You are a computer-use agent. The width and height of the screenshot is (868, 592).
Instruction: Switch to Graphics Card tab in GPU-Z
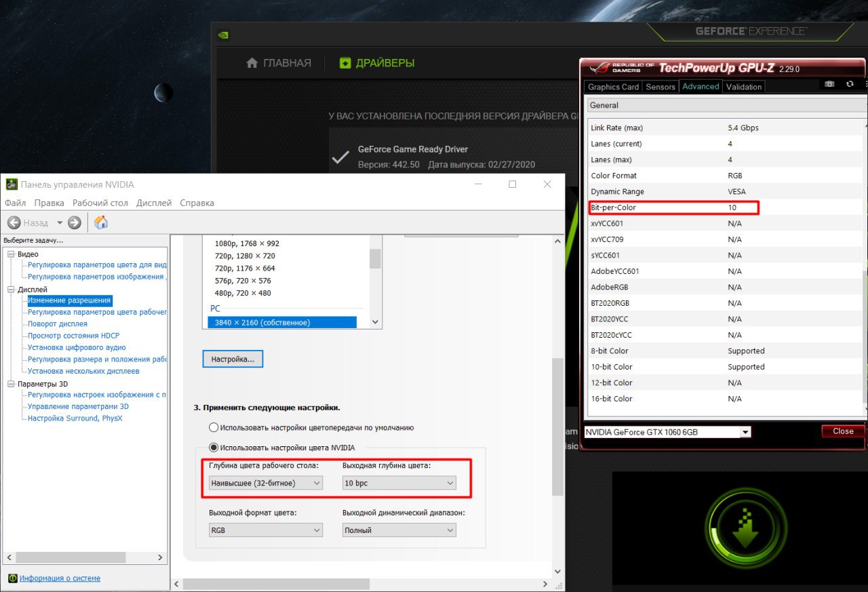(613, 87)
